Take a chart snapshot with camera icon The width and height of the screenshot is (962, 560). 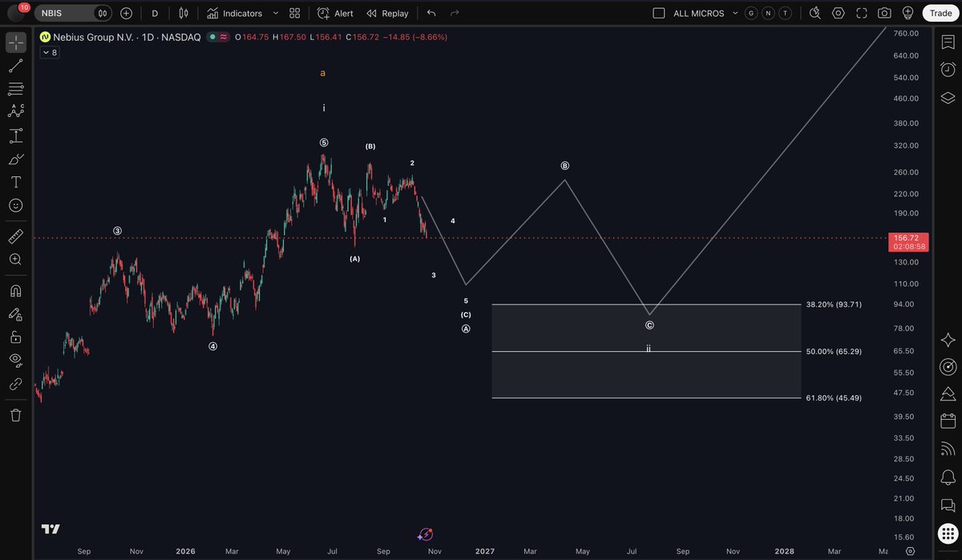(x=884, y=13)
